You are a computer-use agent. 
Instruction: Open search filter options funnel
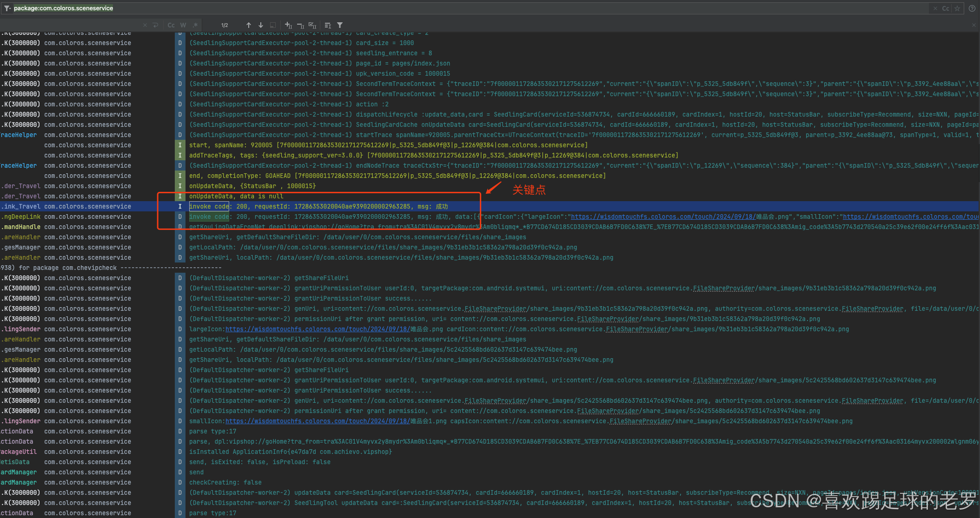click(x=340, y=25)
